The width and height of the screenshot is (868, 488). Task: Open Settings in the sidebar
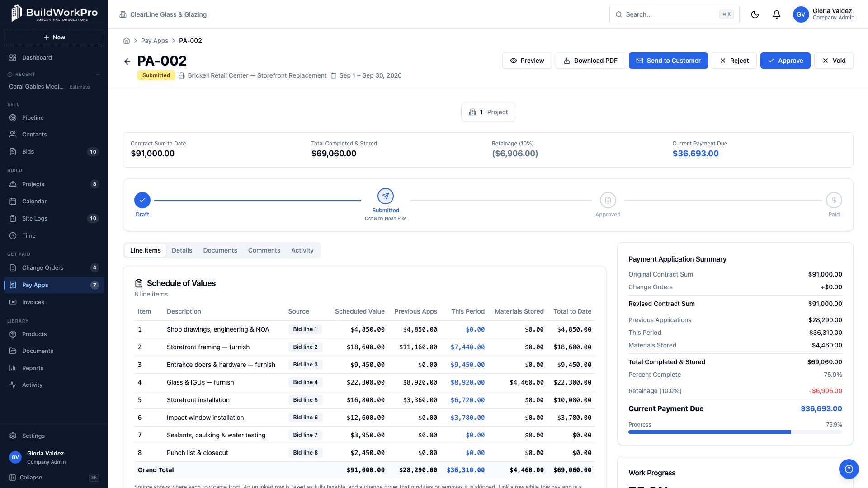[x=54, y=436]
